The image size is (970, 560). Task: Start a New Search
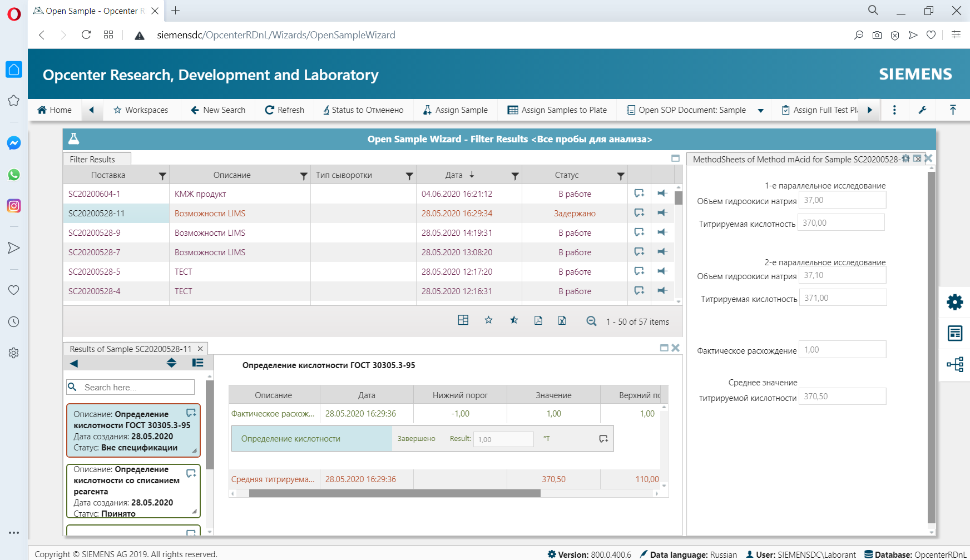point(218,110)
